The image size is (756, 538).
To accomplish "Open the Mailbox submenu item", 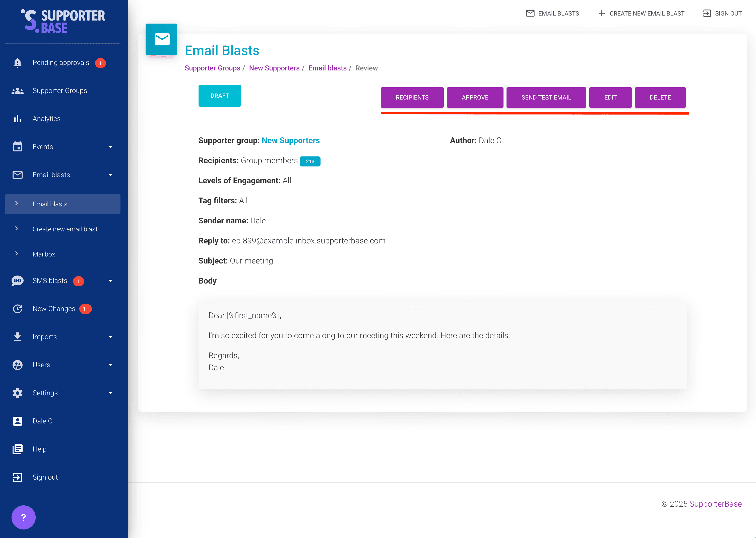I will 44,254.
